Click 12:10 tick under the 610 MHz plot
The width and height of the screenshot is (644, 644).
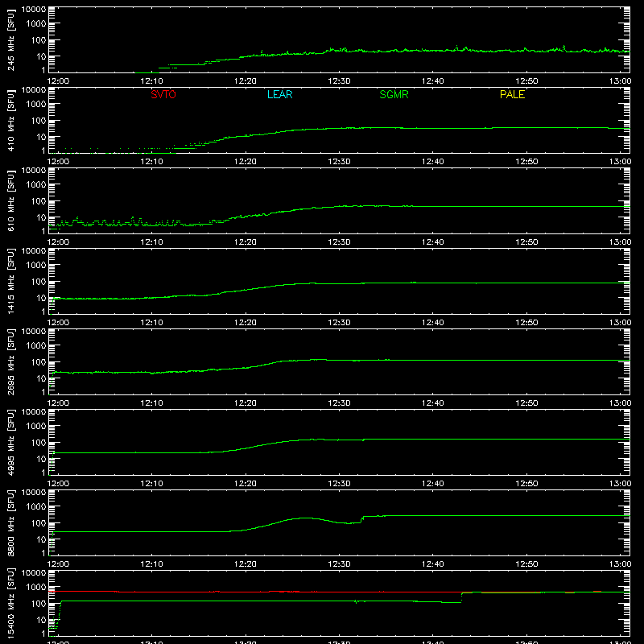pyautogui.click(x=151, y=242)
